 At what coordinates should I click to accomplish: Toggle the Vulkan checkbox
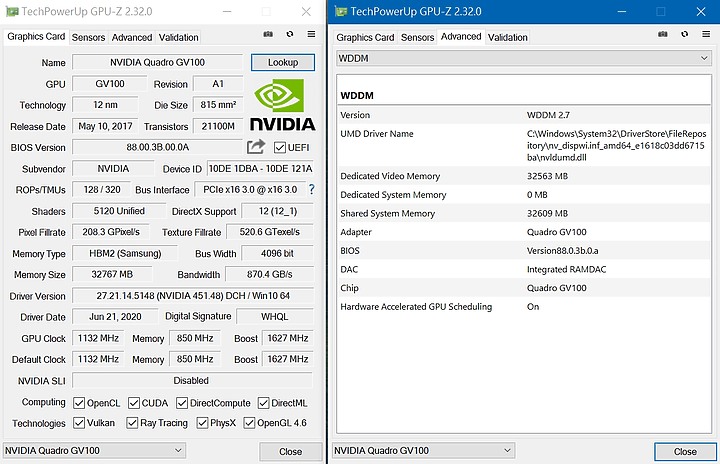coord(79,423)
